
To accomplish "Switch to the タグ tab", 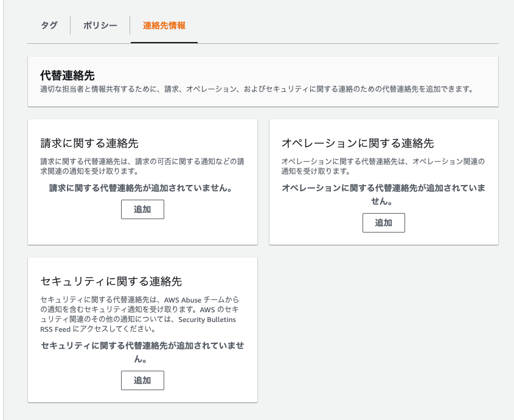I will 49,26.
